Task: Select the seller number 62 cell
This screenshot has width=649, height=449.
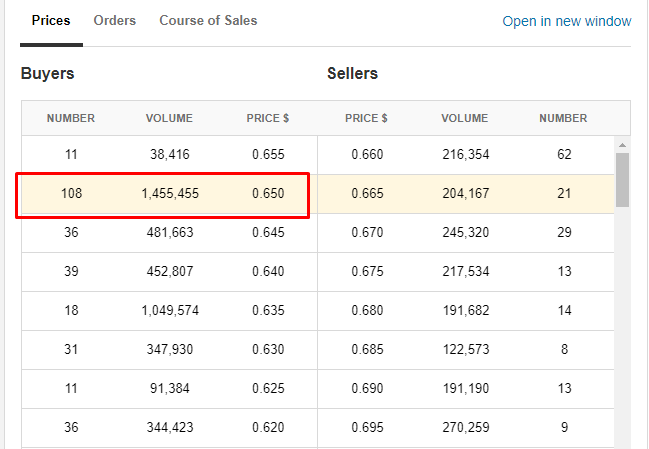Action: (564, 154)
